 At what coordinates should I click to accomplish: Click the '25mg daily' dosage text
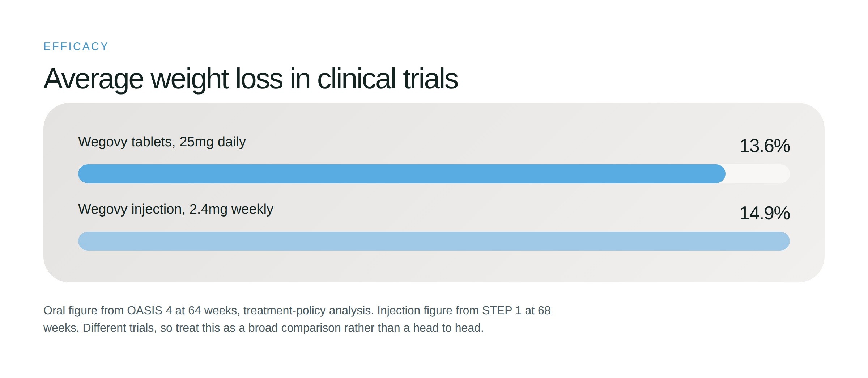pyautogui.click(x=213, y=142)
